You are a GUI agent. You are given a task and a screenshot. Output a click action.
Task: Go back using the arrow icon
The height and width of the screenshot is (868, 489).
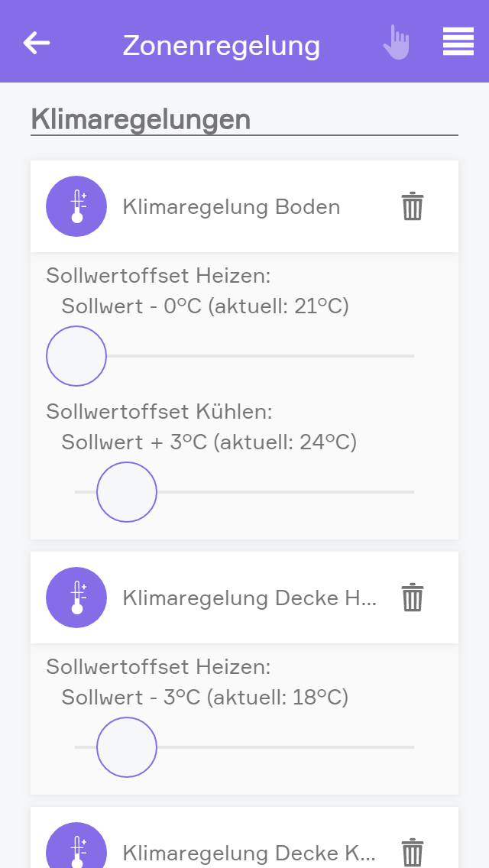click(37, 43)
